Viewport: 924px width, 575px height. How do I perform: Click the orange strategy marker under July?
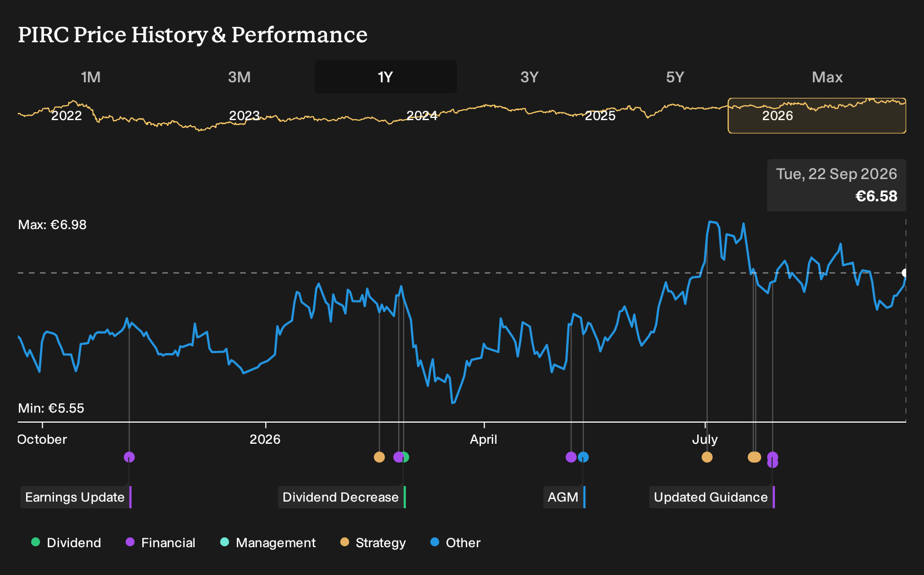click(x=707, y=457)
